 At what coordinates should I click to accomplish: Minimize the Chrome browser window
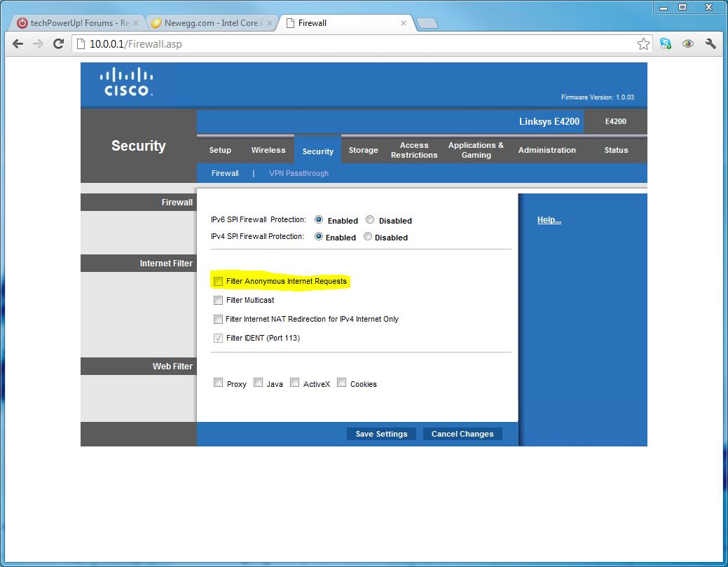[x=664, y=7]
